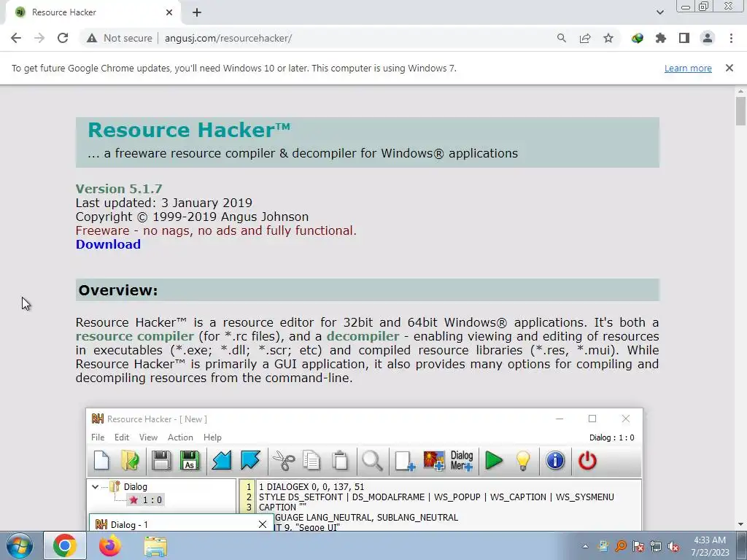The image size is (747, 560).
Task: Click the Paste clipboard toolbar icon
Action: click(x=340, y=461)
